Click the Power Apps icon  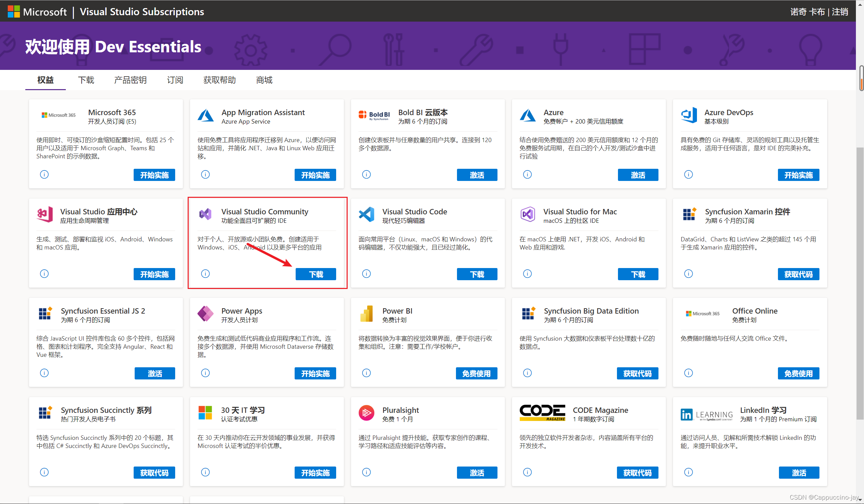tap(206, 313)
